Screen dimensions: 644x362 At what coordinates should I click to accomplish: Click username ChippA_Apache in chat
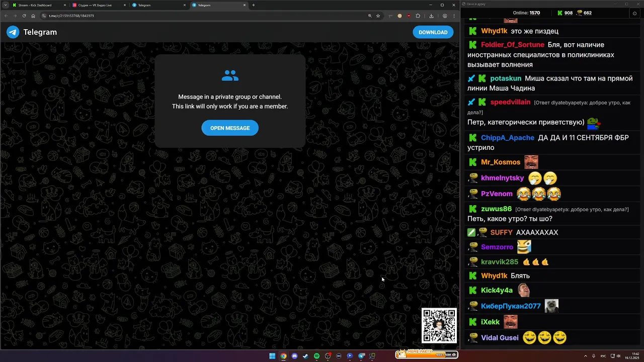pos(508,138)
